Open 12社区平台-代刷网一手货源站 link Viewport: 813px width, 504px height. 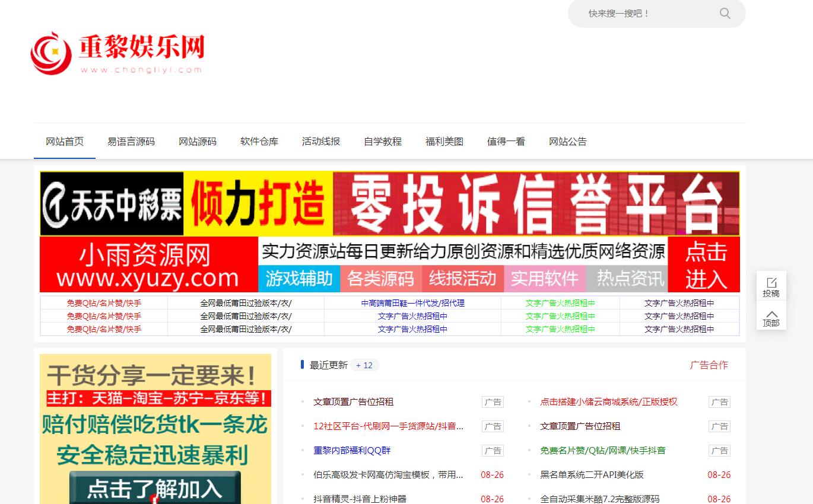point(389,426)
